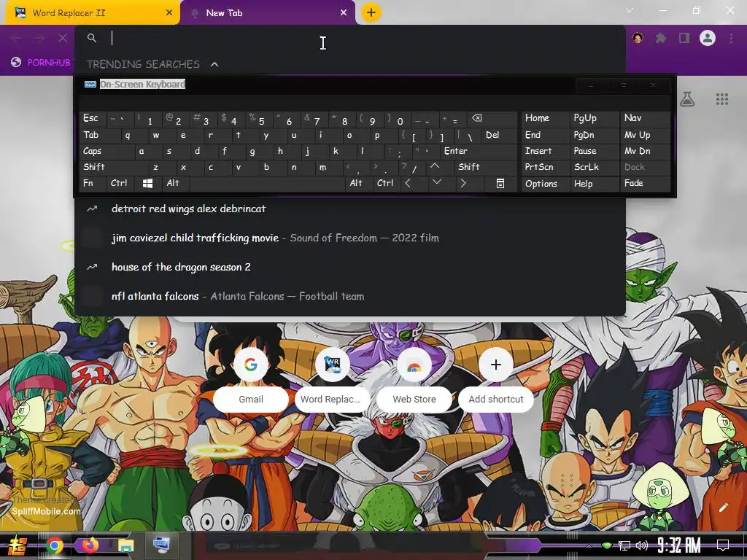Open Chrome from the taskbar

point(54,545)
